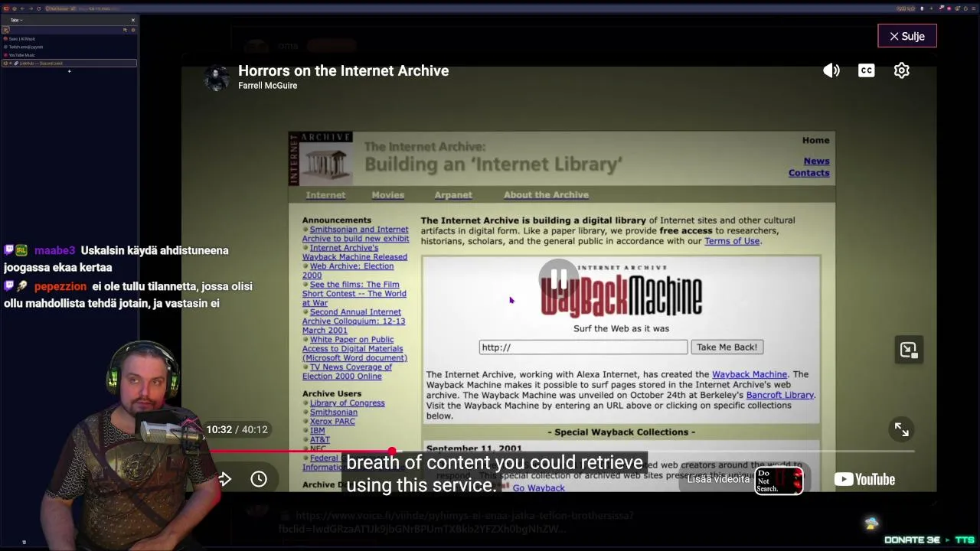
Task: Open the browser hamburger menu
Action: [972, 8]
